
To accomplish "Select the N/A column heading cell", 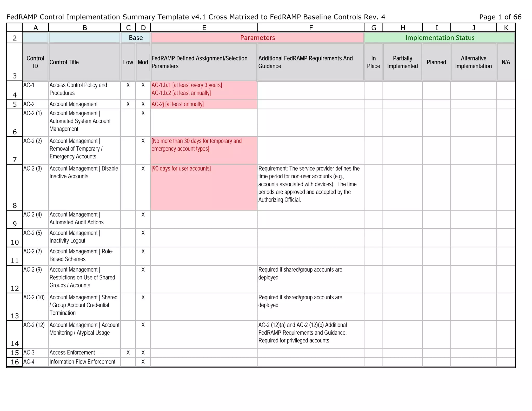I will pos(506,62).
